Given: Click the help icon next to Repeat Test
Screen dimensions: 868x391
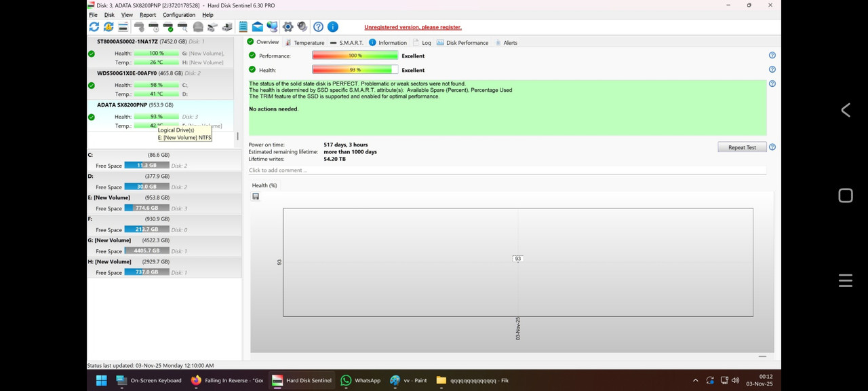Looking at the screenshot, I should tap(772, 147).
